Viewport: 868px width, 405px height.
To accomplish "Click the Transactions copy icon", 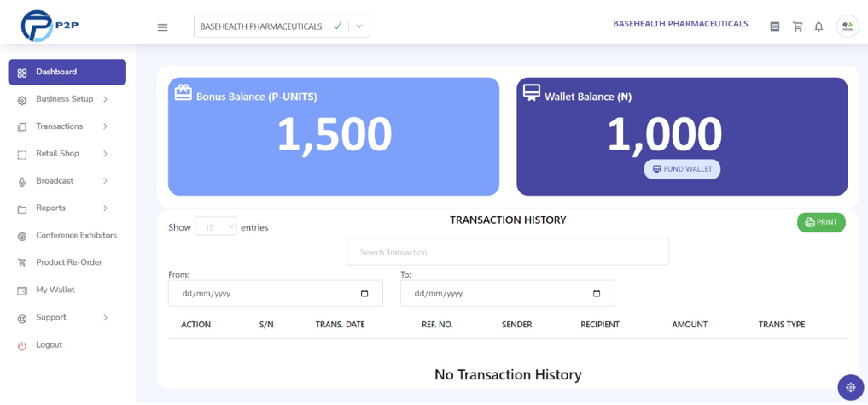I will pos(22,127).
